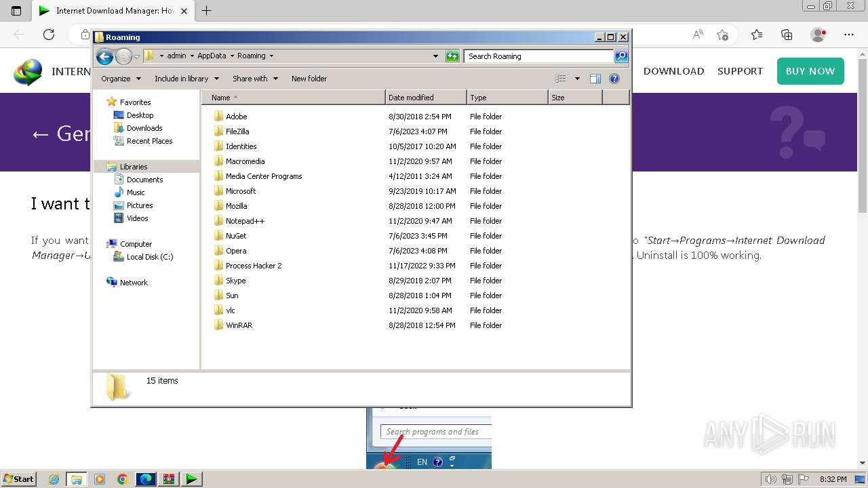Click Edge add to favorites star icon
The image size is (868, 488).
coord(722,35)
